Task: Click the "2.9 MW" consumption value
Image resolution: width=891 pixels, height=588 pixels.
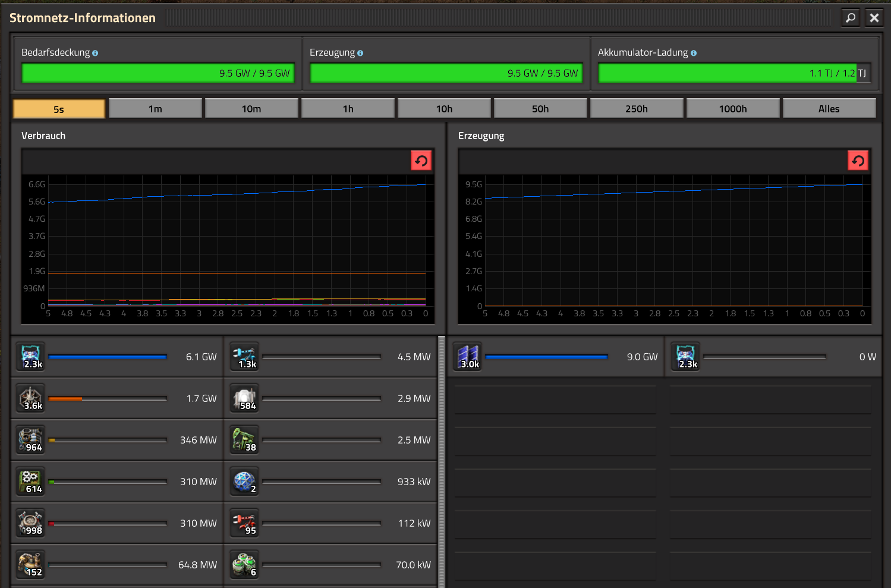Action: pyautogui.click(x=414, y=398)
